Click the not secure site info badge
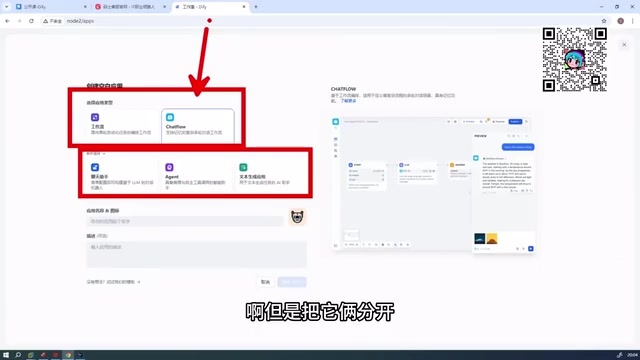This screenshot has height=360, width=640. click(x=52, y=21)
